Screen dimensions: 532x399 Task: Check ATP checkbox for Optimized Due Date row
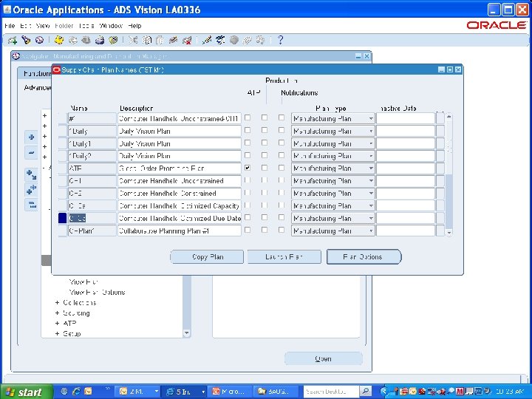click(248, 217)
